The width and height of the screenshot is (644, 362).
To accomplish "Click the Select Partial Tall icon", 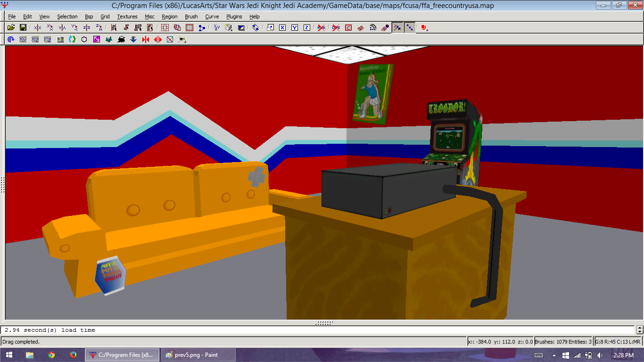I will click(138, 28).
